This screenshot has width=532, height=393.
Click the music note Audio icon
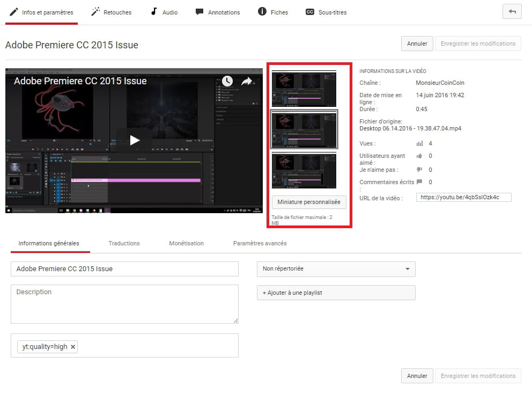[154, 12]
